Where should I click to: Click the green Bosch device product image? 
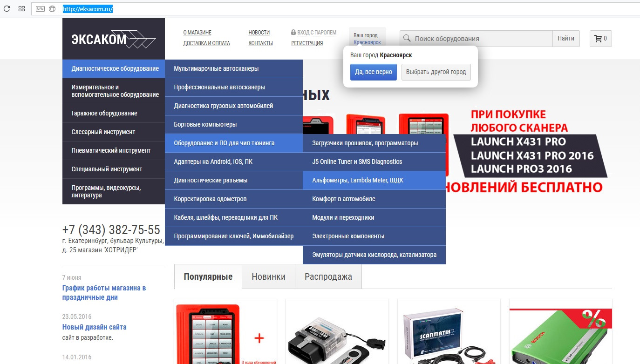coord(561,331)
